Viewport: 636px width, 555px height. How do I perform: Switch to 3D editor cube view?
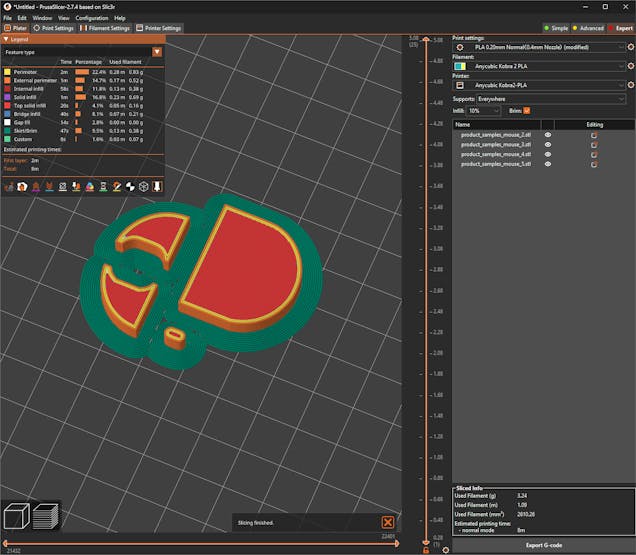click(x=16, y=516)
